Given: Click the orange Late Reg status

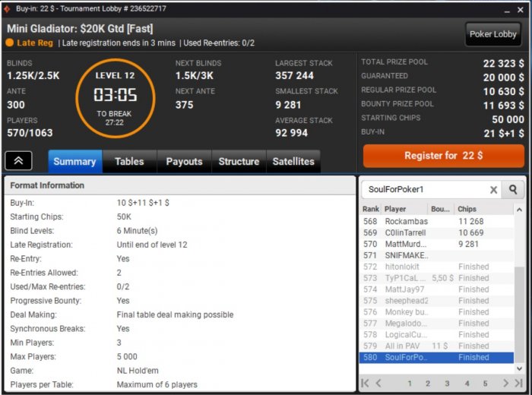Looking at the screenshot, I should pyautogui.click(x=30, y=43).
